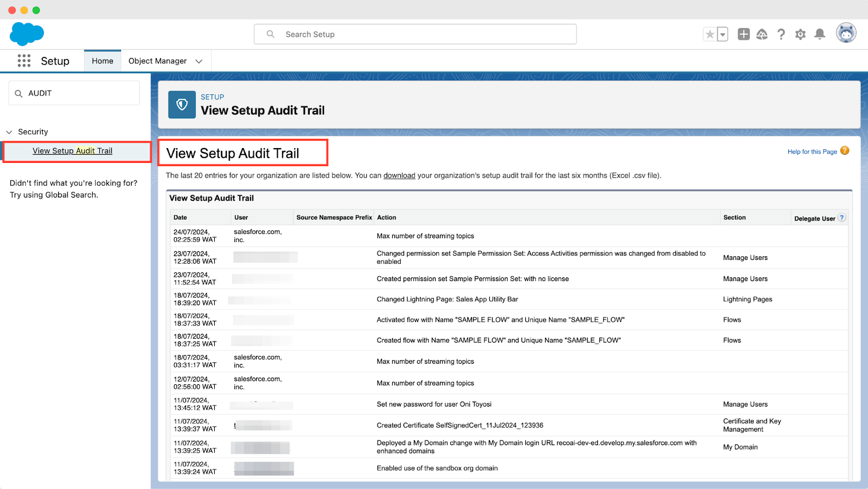Select the Set new password for Oni Toyosi entry
This screenshot has height=489, width=868.
[x=434, y=404]
